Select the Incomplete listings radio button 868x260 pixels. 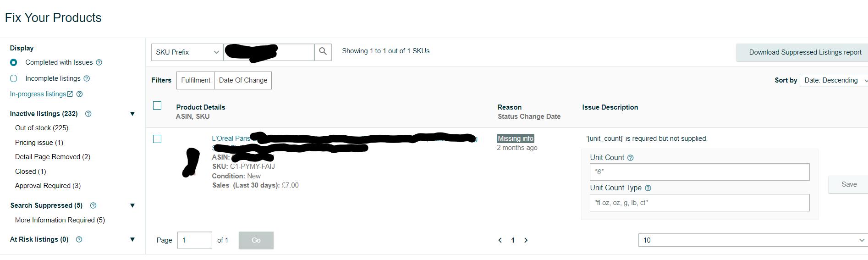pos(14,78)
